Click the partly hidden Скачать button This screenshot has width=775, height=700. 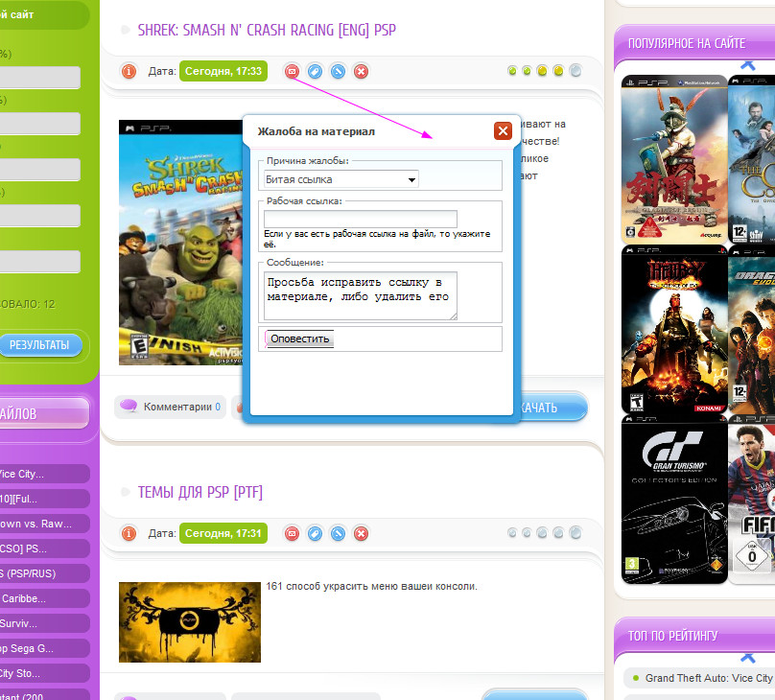point(552,408)
